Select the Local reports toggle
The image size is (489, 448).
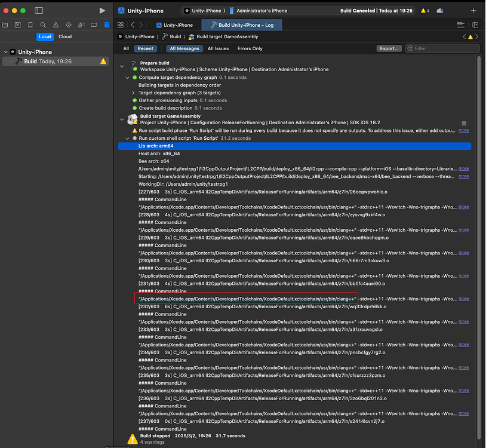(45, 36)
